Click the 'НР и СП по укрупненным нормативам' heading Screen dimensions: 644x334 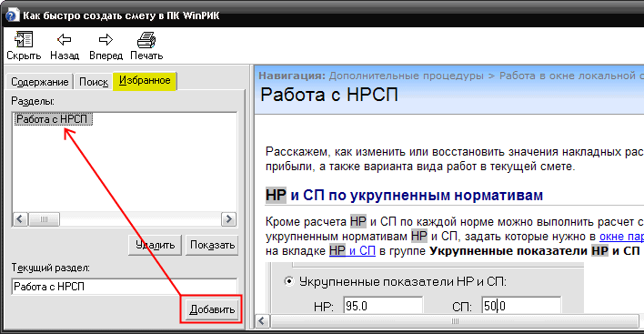pyautogui.click(x=404, y=195)
